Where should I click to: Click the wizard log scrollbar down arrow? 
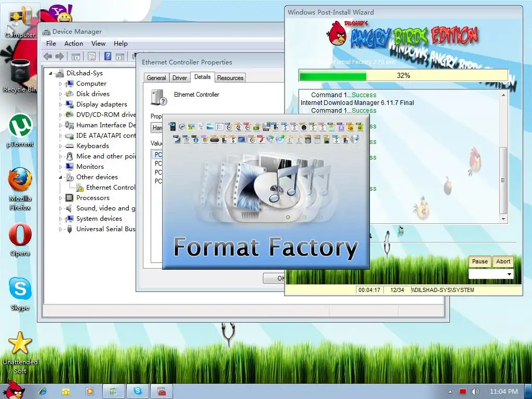[x=503, y=219]
